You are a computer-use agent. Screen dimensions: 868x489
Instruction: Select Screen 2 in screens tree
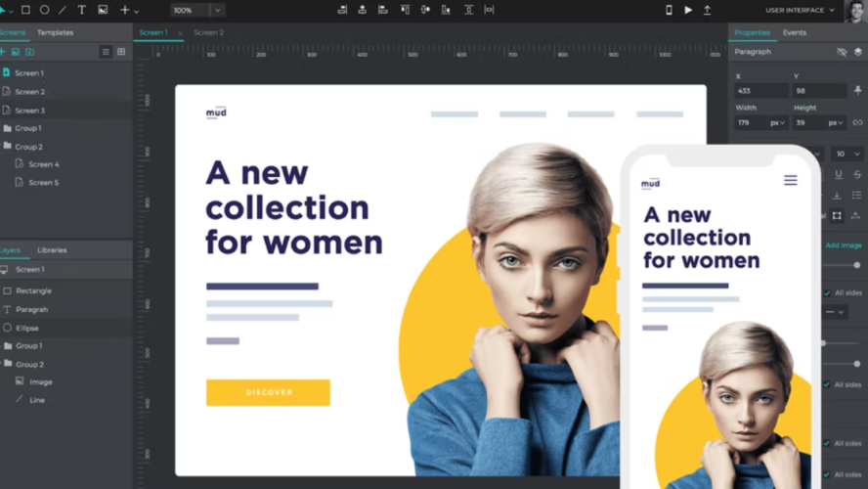pos(30,92)
